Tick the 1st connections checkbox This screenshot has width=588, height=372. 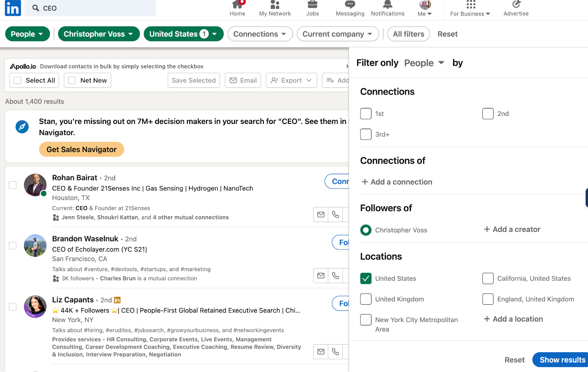pos(366,114)
